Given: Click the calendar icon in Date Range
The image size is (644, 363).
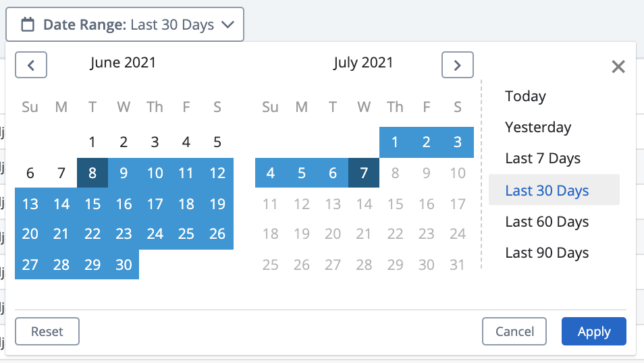Looking at the screenshot, I should pos(28,24).
